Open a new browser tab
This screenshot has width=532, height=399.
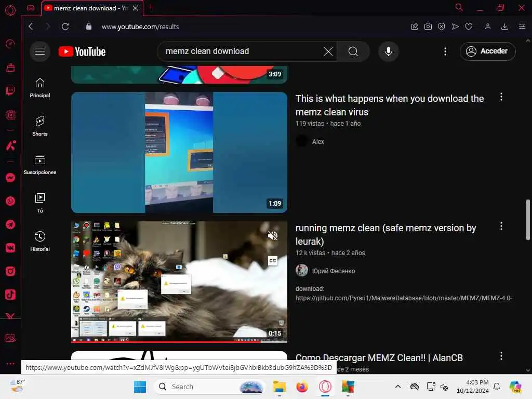coord(151,7)
